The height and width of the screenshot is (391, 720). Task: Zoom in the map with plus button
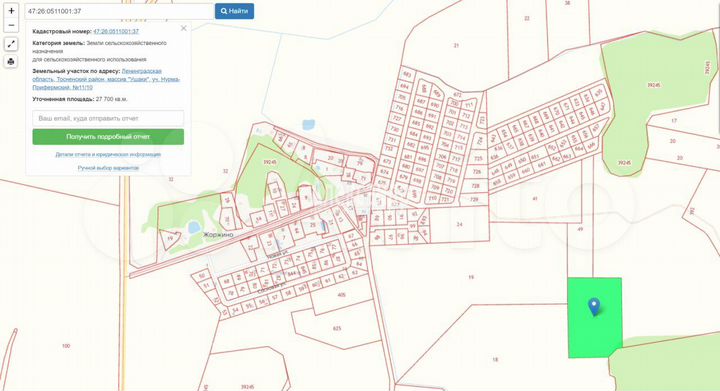(11, 11)
